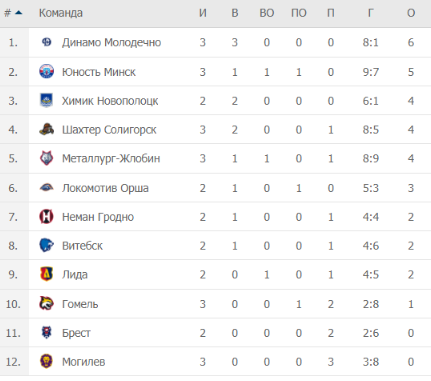Open the Гомель team name link
Image resolution: width=431 pixels, height=381 pixels.
point(80,304)
